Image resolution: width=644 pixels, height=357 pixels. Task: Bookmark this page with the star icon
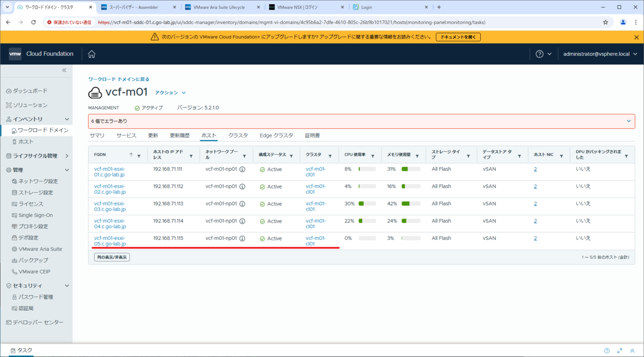tap(605, 23)
